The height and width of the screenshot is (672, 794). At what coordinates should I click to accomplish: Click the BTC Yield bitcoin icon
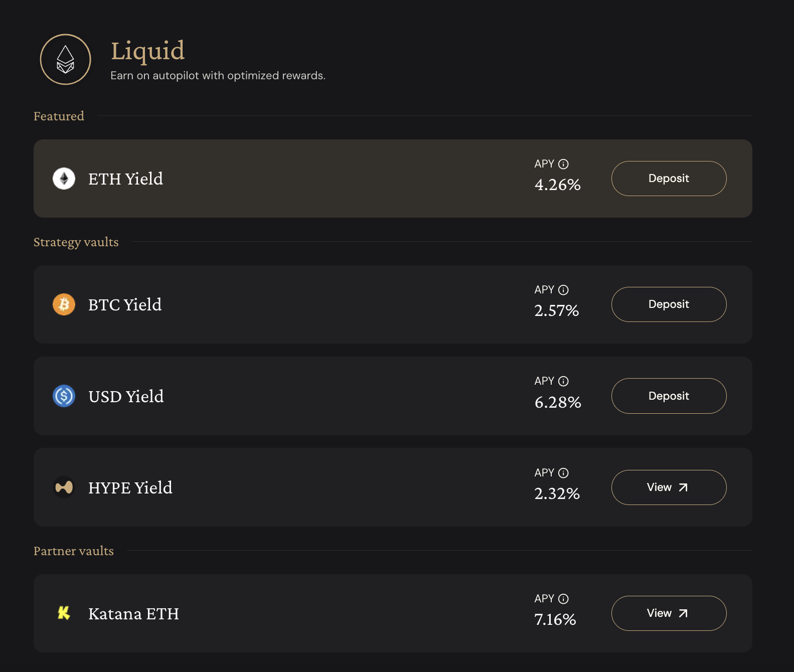pos(64,304)
